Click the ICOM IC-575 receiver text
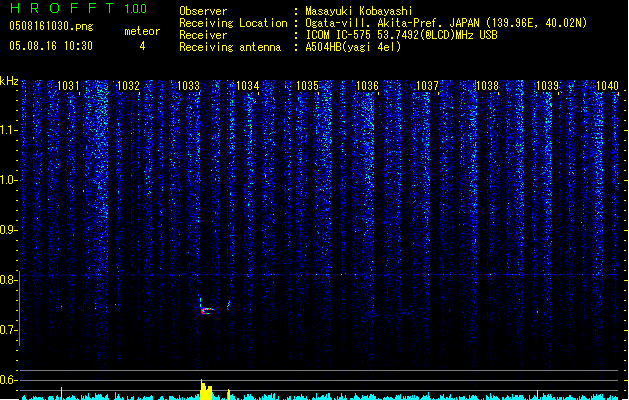The image size is (629, 400). click(401, 35)
